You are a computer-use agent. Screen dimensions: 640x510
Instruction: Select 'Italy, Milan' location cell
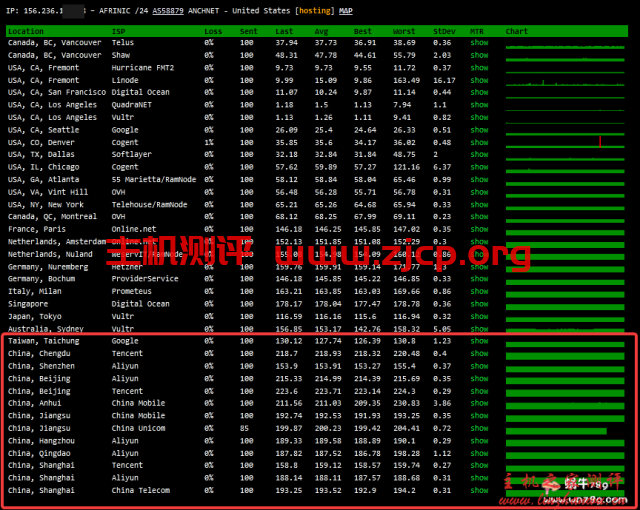pyautogui.click(x=35, y=291)
